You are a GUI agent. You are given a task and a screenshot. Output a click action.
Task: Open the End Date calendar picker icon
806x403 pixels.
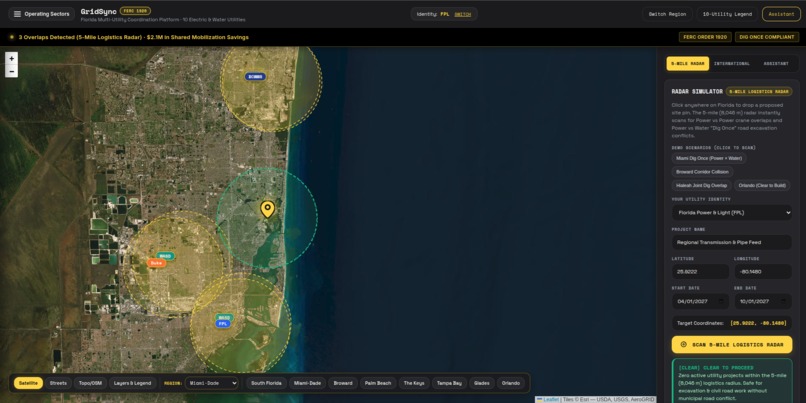(784, 301)
